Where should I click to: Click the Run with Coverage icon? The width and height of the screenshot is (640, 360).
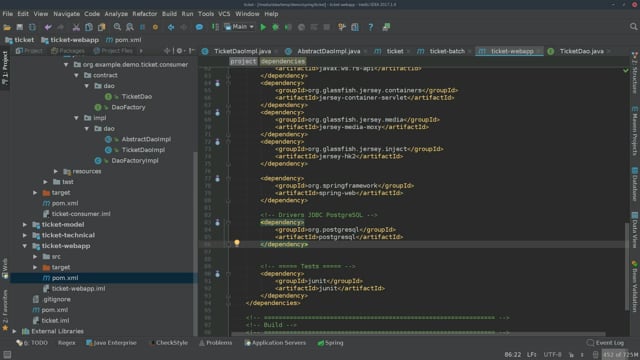[289, 27]
